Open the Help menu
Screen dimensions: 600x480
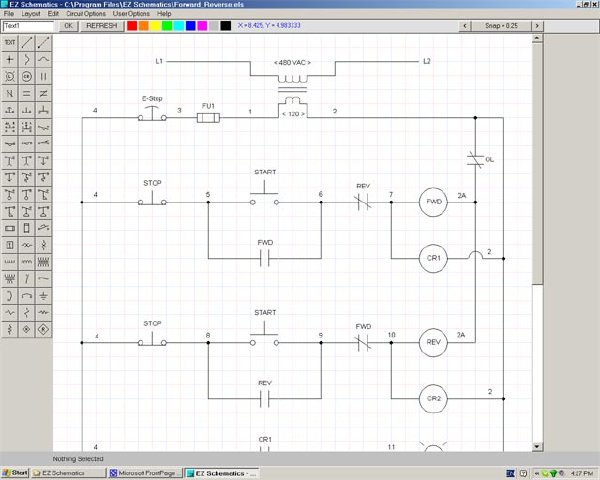(x=164, y=14)
